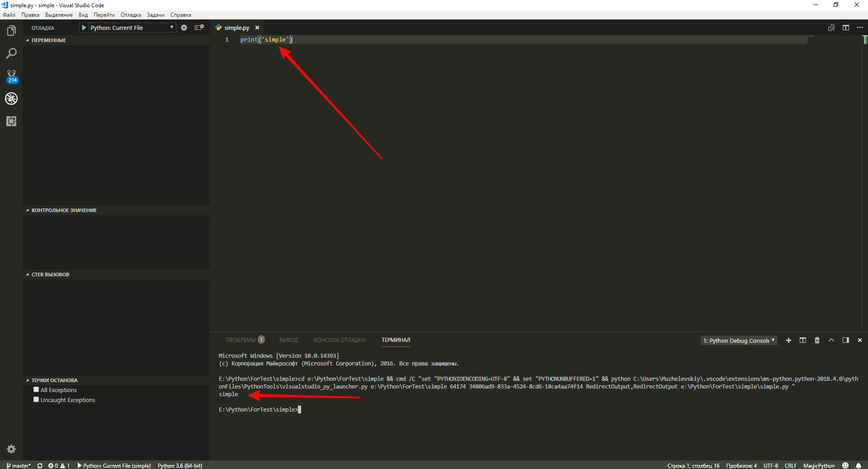Enable the All Exceptions checkbox
This screenshot has height=469, width=868.
36,389
